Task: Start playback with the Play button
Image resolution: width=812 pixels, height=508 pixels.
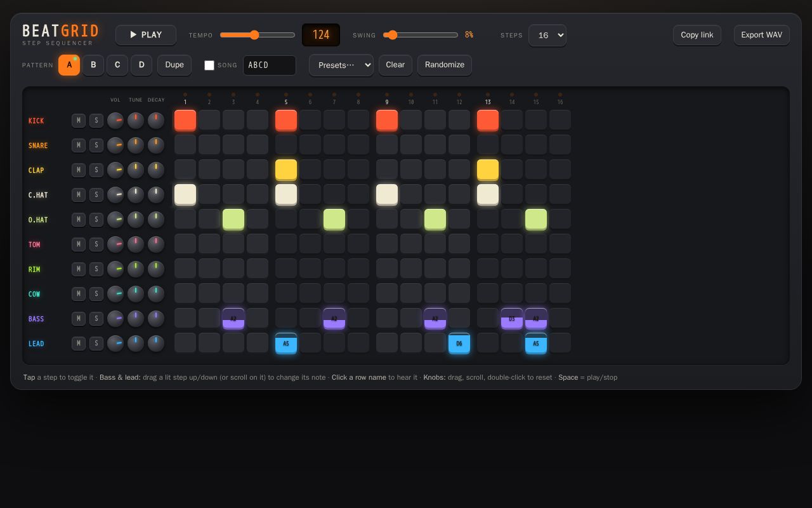Action: point(146,35)
